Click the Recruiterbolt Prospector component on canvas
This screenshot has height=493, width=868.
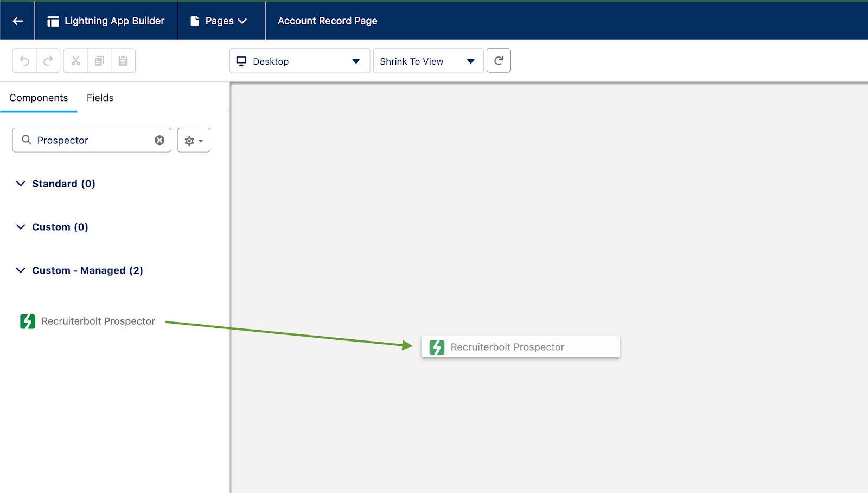[x=520, y=347]
